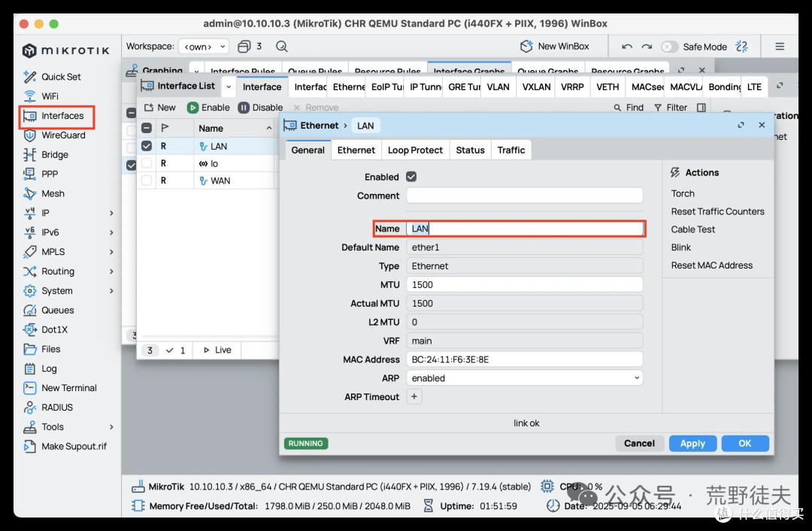Click the search magnifier in the top toolbar
Screen dimensions: 812x531
point(282,47)
